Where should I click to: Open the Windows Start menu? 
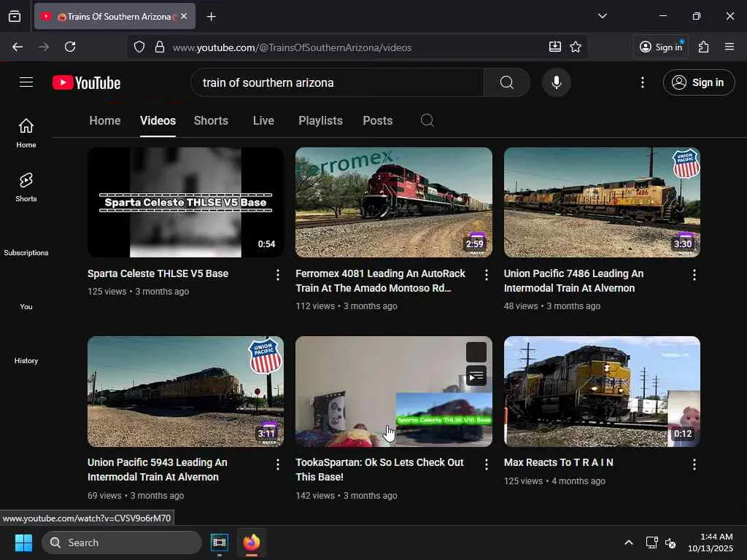coord(23,542)
